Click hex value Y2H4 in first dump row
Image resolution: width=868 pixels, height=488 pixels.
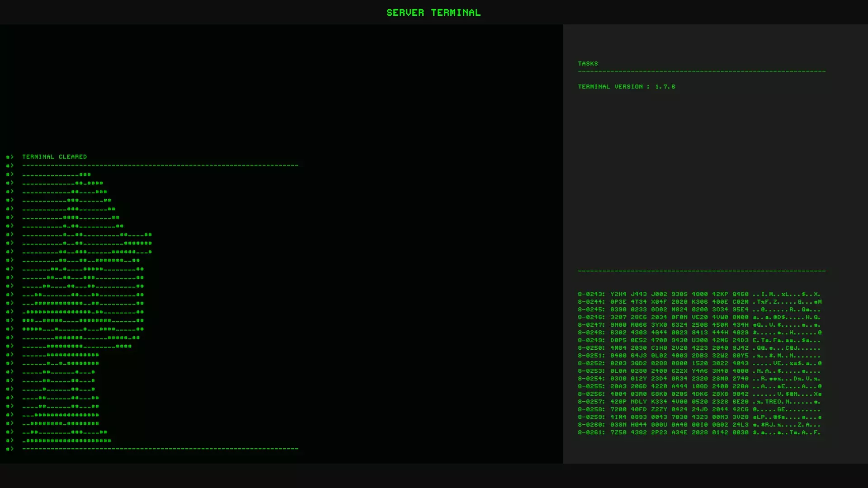618,294
